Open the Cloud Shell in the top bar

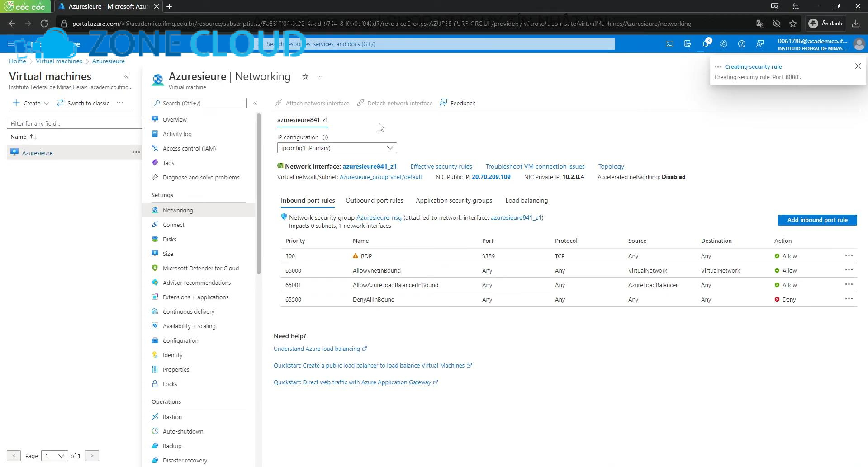(x=669, y=44)
